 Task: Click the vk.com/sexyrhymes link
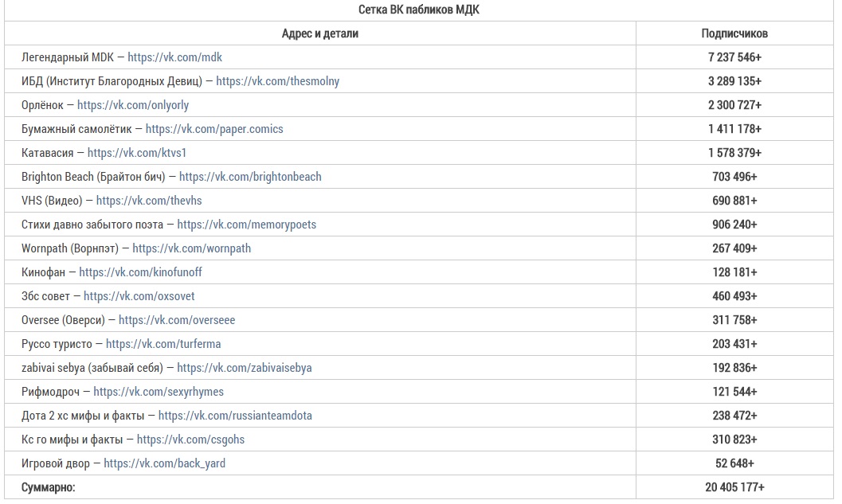point(159,392)
